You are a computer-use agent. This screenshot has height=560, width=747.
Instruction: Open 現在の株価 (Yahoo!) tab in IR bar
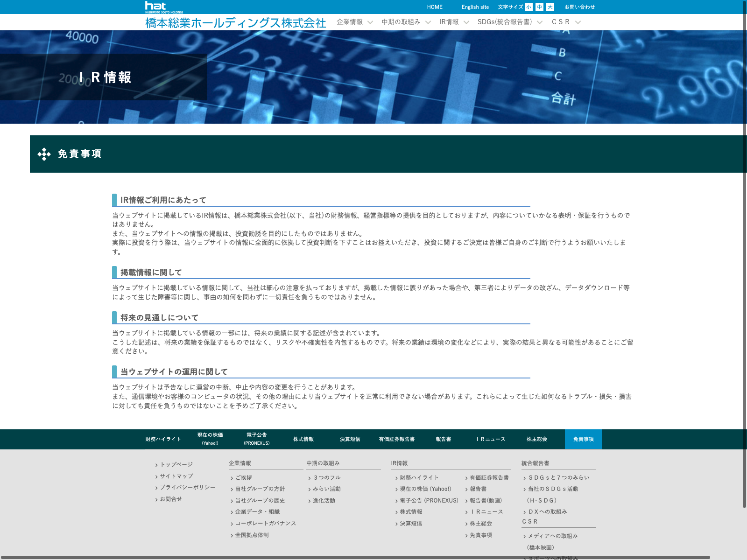point(210,439)
